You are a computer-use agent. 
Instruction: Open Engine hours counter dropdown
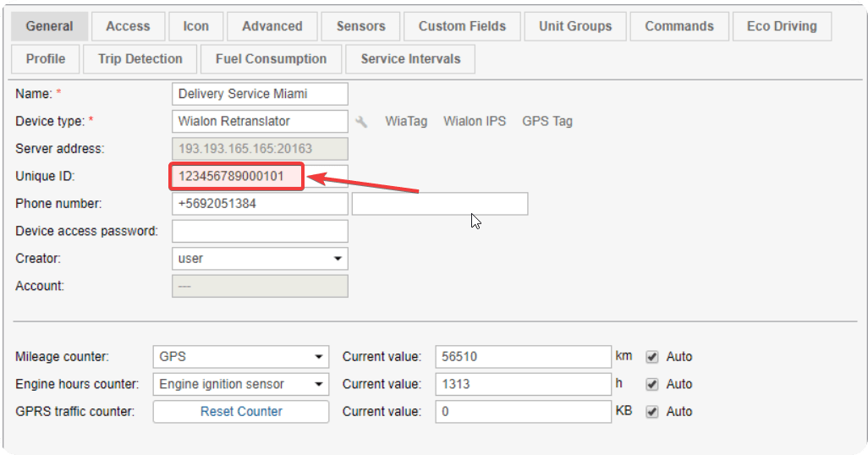pos(241,384)
